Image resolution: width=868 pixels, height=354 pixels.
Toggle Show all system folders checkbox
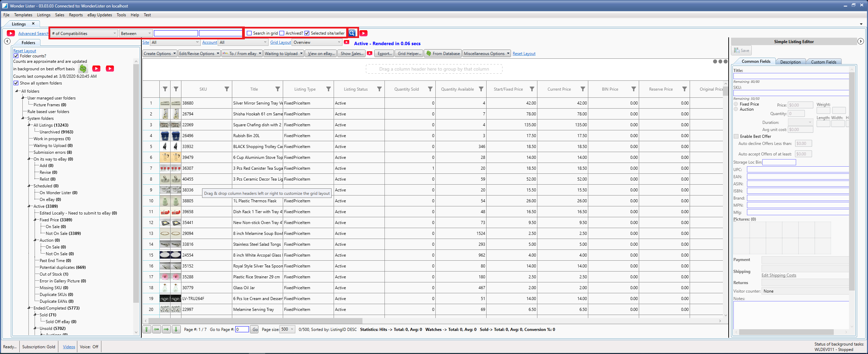click(16, 83)
